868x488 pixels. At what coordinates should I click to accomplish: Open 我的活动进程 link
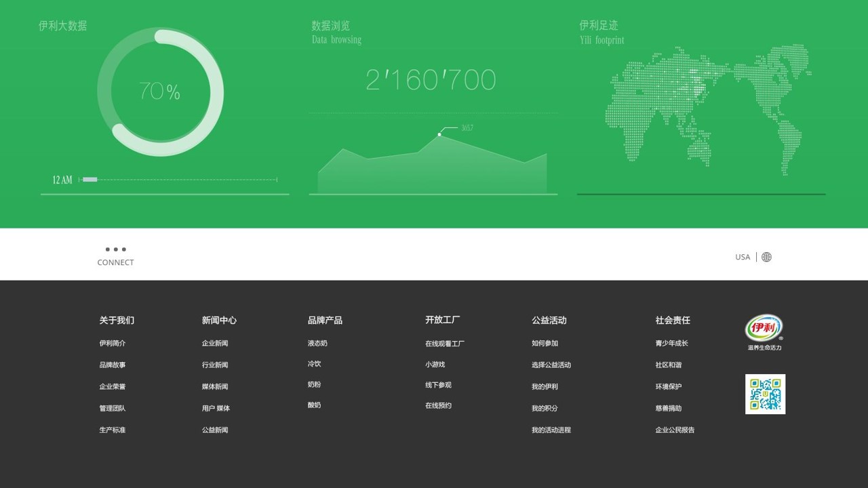point(551,430)
